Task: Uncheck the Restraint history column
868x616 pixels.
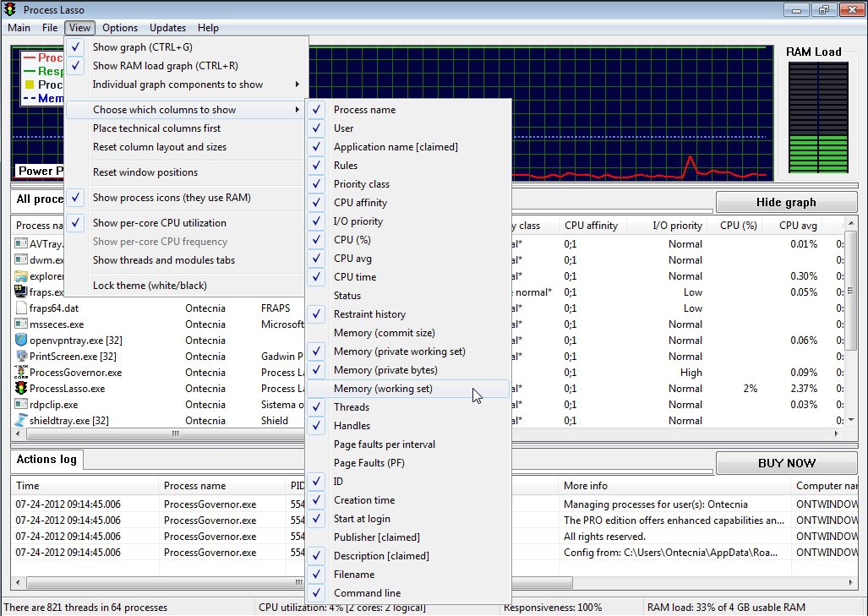Action: [407, 314]
